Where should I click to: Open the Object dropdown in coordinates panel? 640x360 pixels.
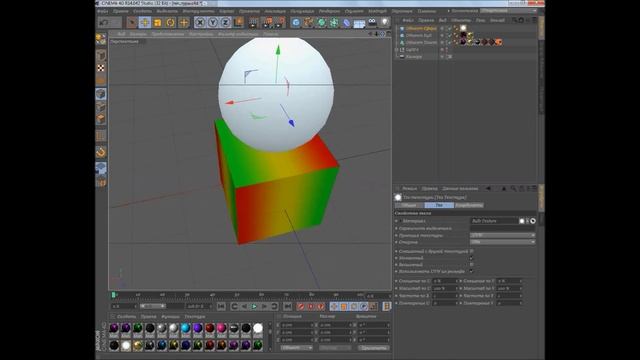point(297,348)
